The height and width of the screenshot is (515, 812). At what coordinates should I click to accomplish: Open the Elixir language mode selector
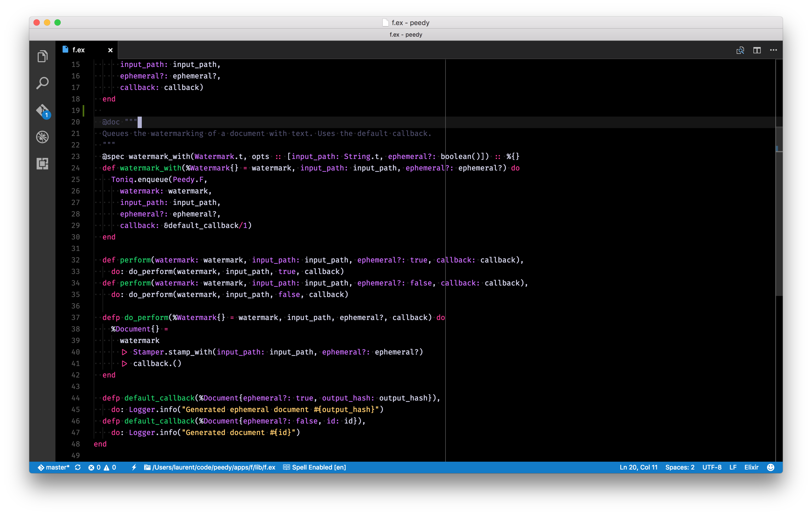(x=751, y=467)
